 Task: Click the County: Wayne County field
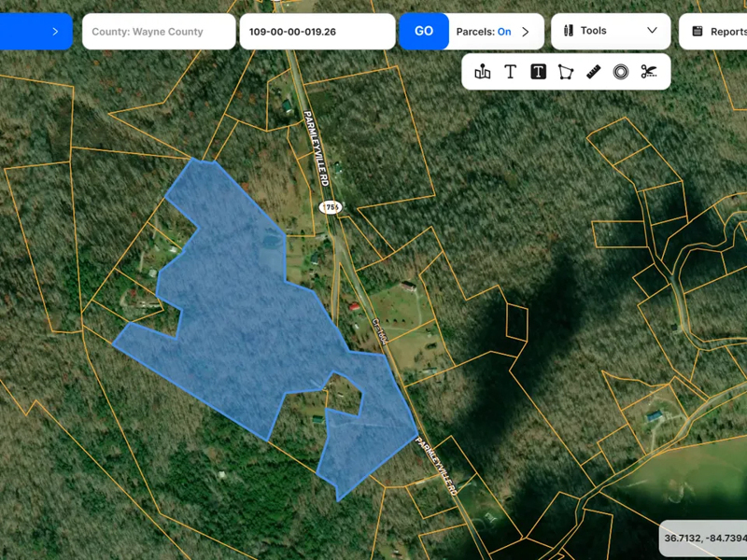(159, 32)
